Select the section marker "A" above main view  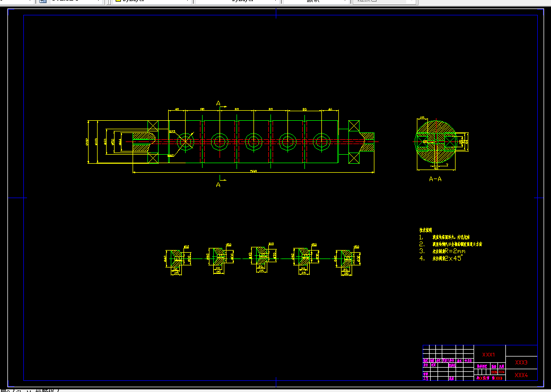tap(218, 103)
